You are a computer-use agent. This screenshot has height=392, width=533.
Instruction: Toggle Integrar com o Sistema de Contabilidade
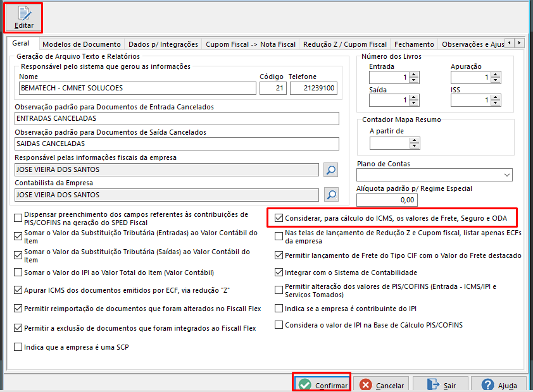point(279,273)
